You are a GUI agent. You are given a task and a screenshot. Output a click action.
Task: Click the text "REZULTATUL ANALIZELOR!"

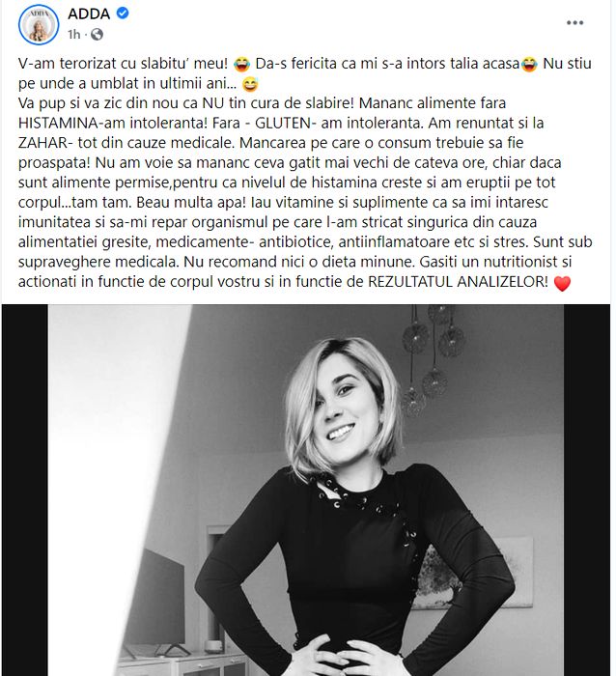tap(458, 282)
